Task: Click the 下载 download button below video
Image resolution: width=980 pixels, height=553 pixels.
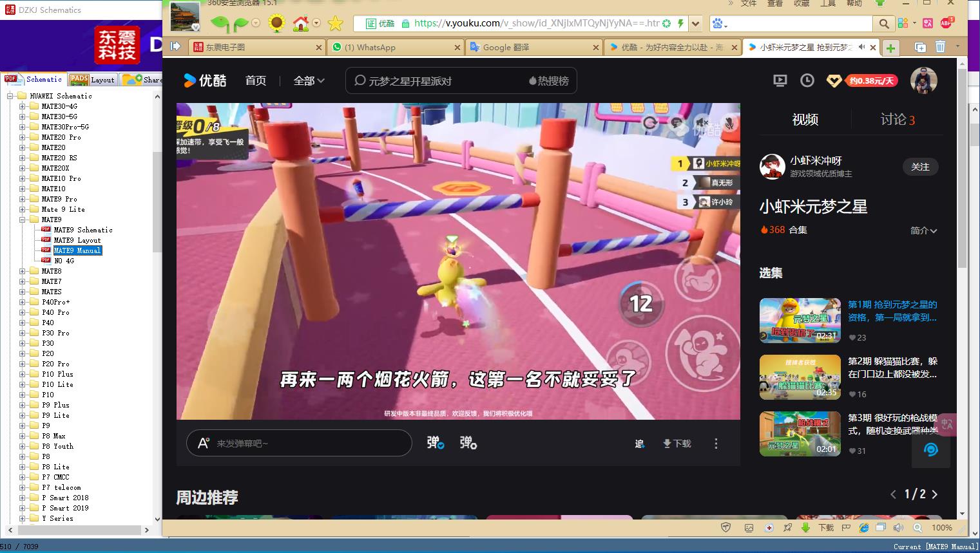Action: click(x=677, y=444)
